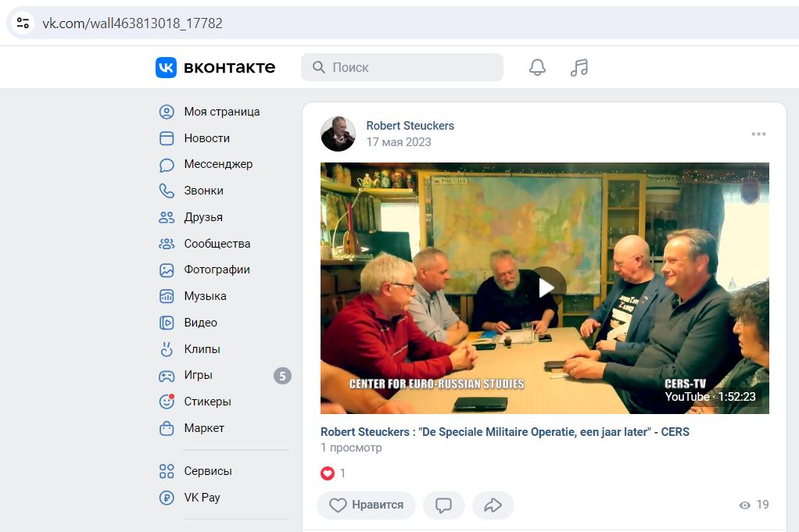799x532 pixels.
Task: Click the magnifier icon in search box
Action: coord(318,67)
